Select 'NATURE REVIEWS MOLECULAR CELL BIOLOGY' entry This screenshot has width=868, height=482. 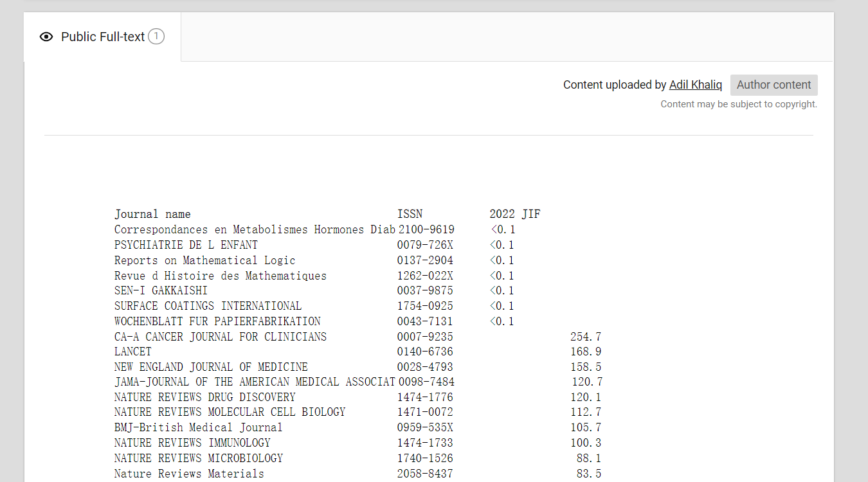pyautogui.click(x=230, y=412)
